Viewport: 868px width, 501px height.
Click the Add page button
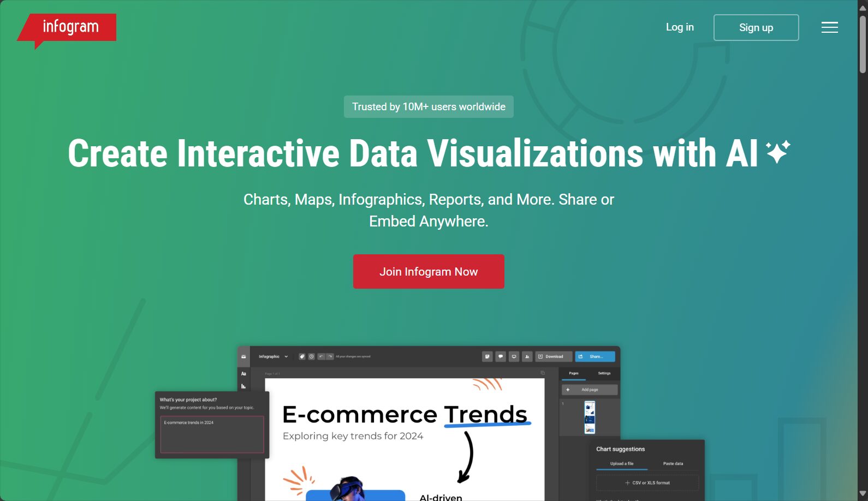(x=590, y=390)
